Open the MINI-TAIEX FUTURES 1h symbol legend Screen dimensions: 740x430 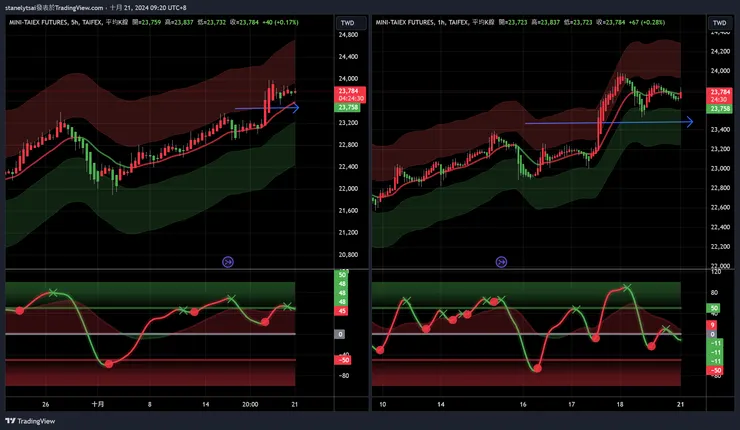(x=436, y=22)
